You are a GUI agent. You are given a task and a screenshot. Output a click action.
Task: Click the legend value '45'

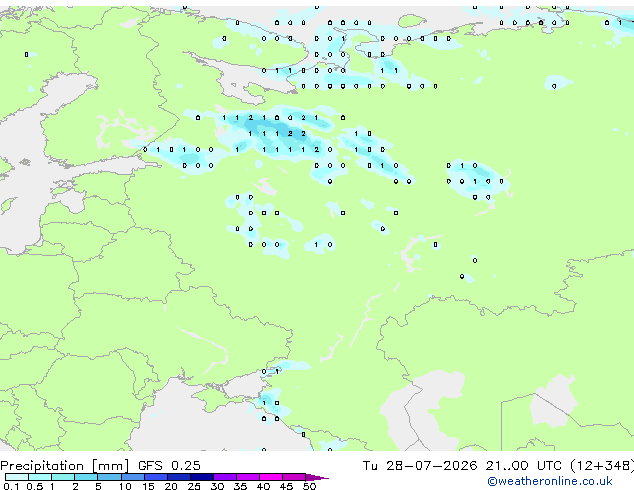[286, 486]
